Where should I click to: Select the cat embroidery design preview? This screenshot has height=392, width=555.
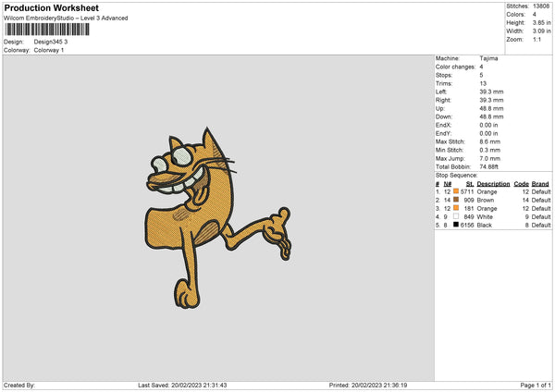pos(218,218)
